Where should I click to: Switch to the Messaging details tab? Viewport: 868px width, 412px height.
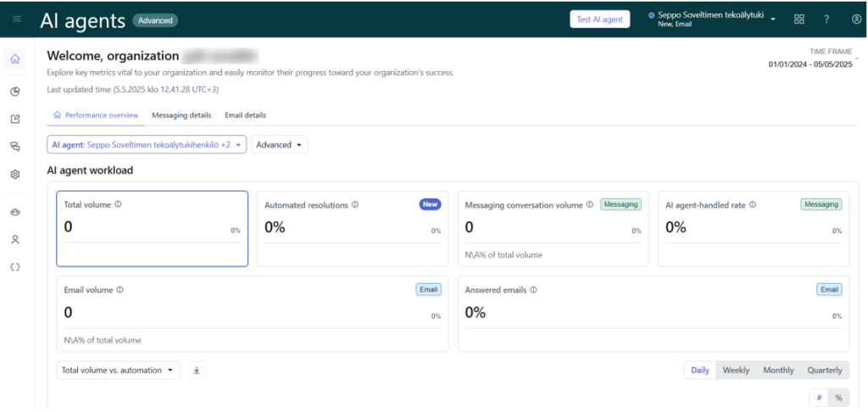pyautogui.click(x=181, y=115)
